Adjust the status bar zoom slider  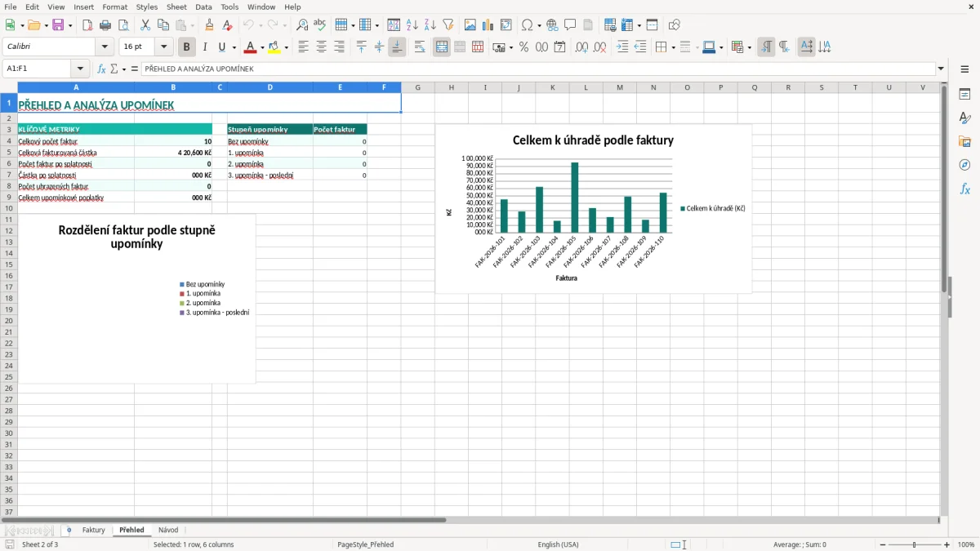(x=915, y=544)
